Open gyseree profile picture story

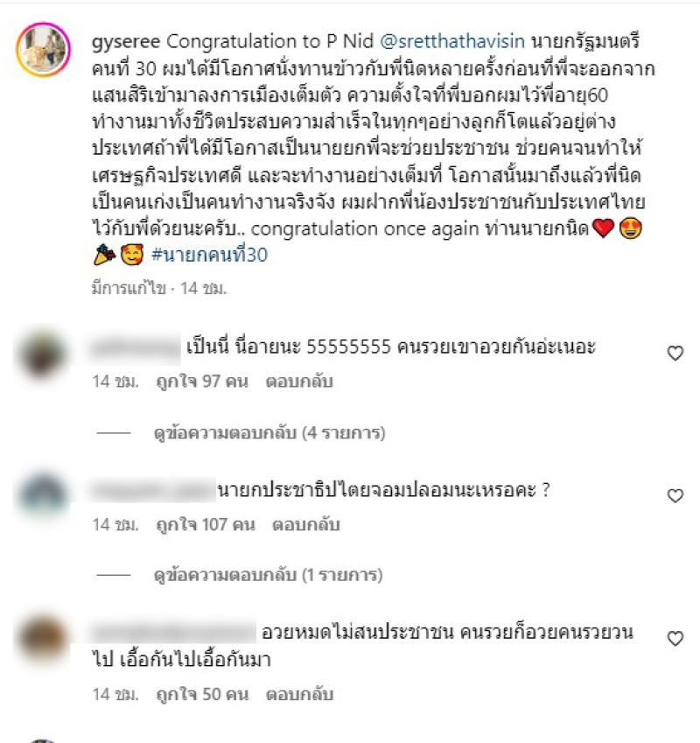coord(43,49)
